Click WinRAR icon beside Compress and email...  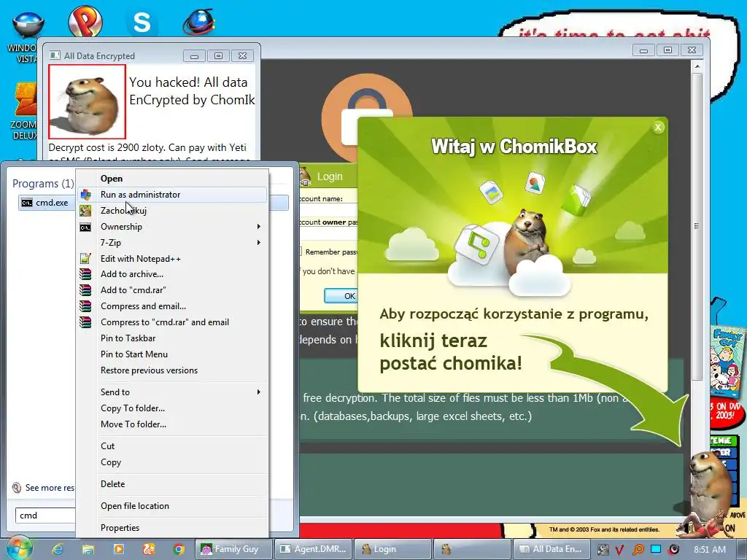[85, 306]
